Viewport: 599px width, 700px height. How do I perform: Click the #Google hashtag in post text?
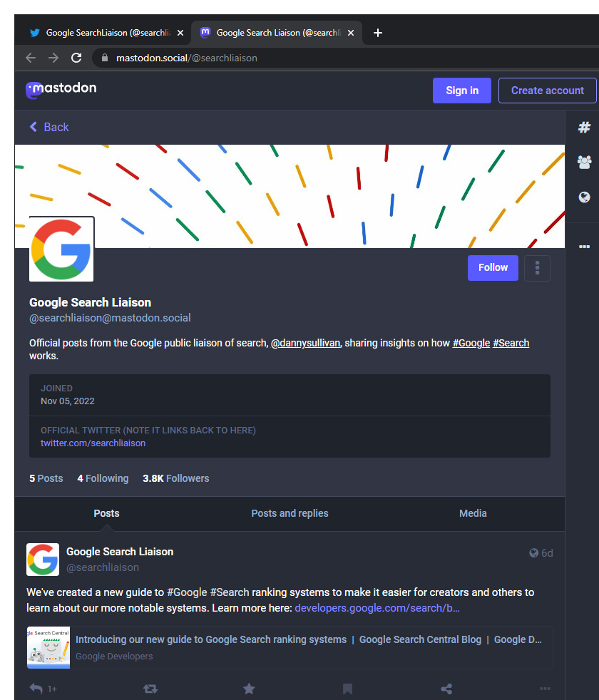[187, 592]
